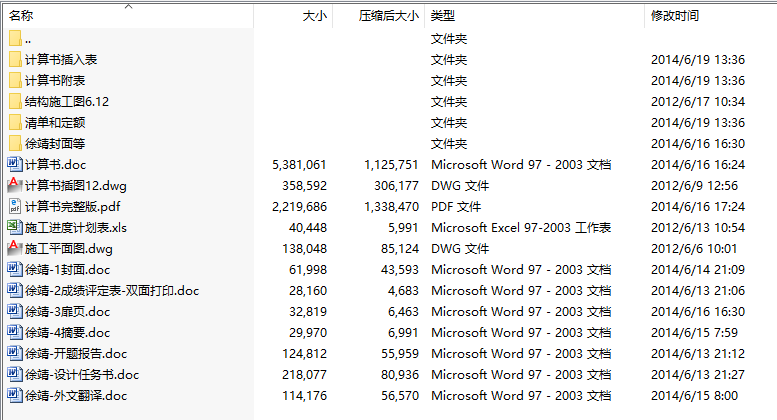Select file name 徐靖-1封面.doc
This screenshot has height=420, width=777.
(67, 269)
